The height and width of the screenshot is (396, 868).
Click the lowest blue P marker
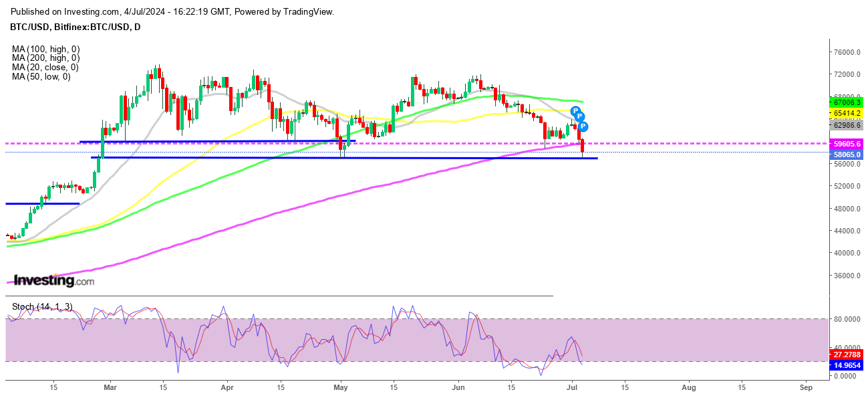tap(583, 126)
